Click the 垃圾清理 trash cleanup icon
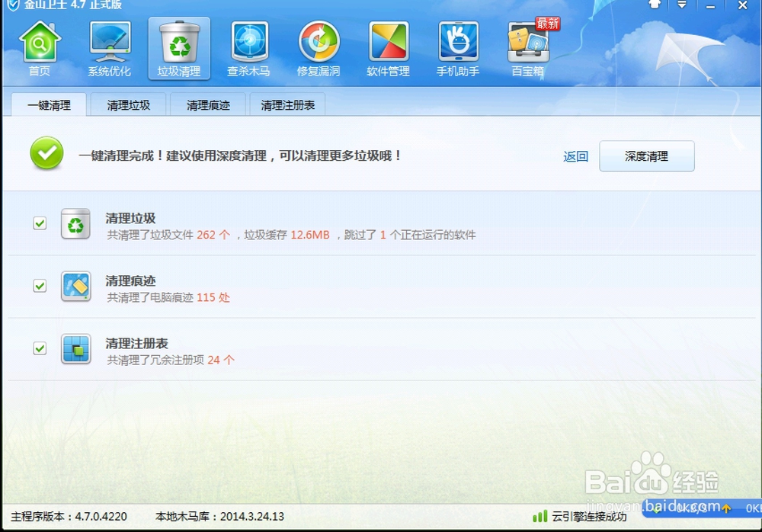Viewport: 762px width, 532px height. [x=179, y=47]
